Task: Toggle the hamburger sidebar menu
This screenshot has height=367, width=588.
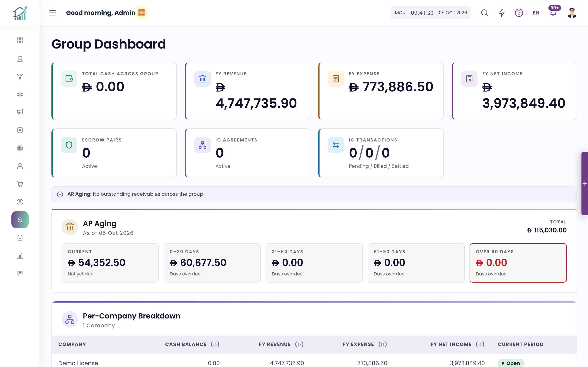Action: (x=53, y=13)
